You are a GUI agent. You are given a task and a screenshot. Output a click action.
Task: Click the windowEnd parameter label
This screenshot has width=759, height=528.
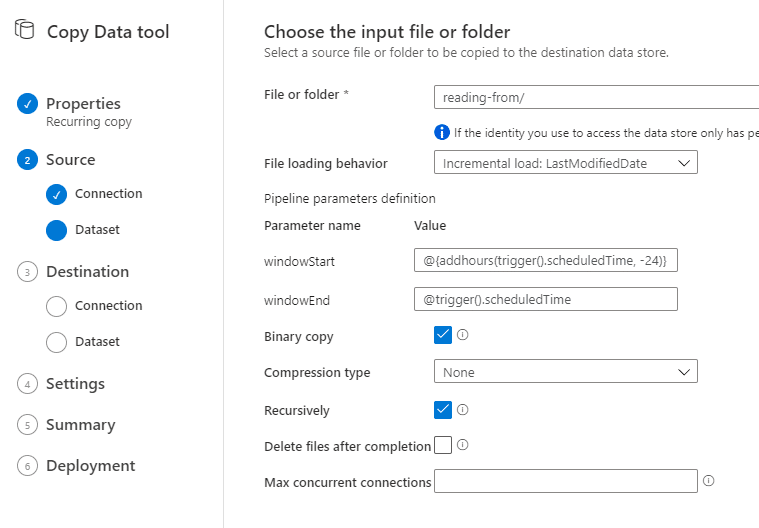pos(297,301)
